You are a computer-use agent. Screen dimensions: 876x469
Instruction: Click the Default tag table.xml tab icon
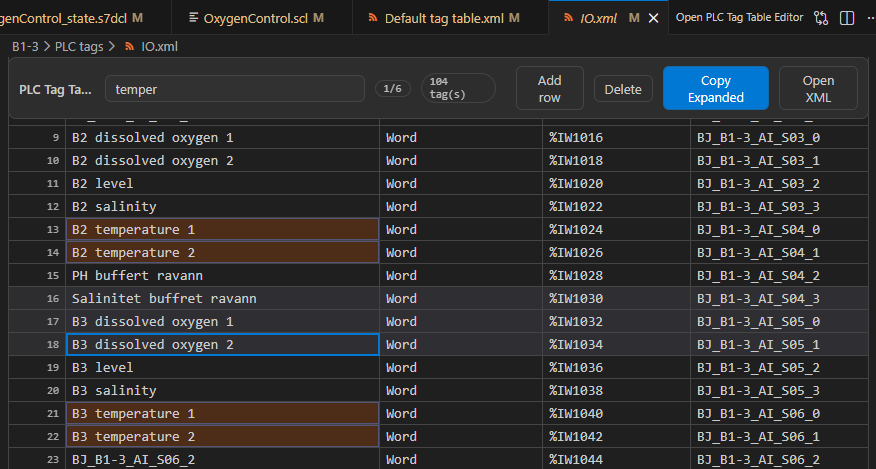[x=373, y=18]
